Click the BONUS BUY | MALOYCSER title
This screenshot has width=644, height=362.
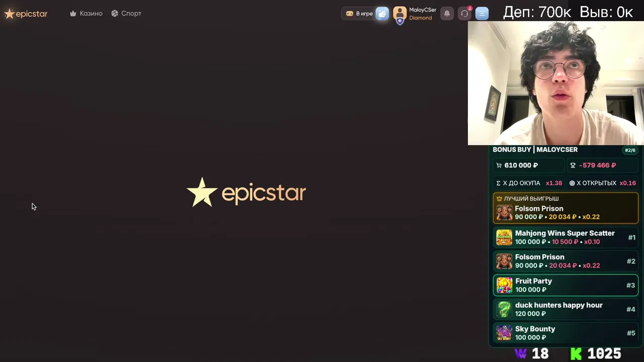(x=535, y=150)
